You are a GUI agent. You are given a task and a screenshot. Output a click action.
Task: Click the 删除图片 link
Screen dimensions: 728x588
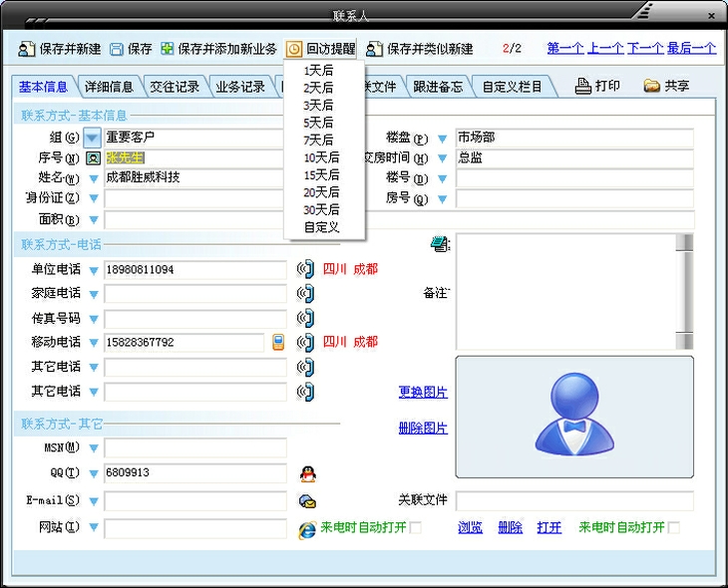point(423,429)
